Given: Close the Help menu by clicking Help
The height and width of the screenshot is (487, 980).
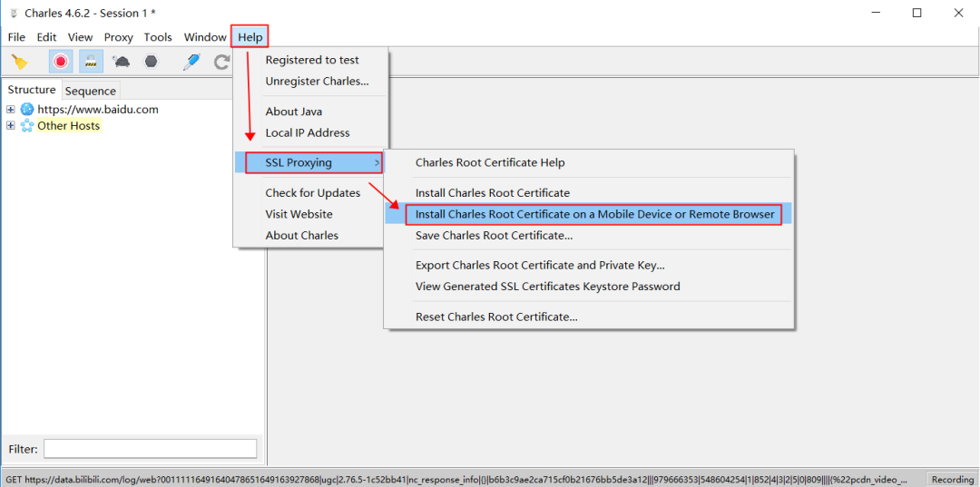Looking at the screenshot, I should coord(250,37).
